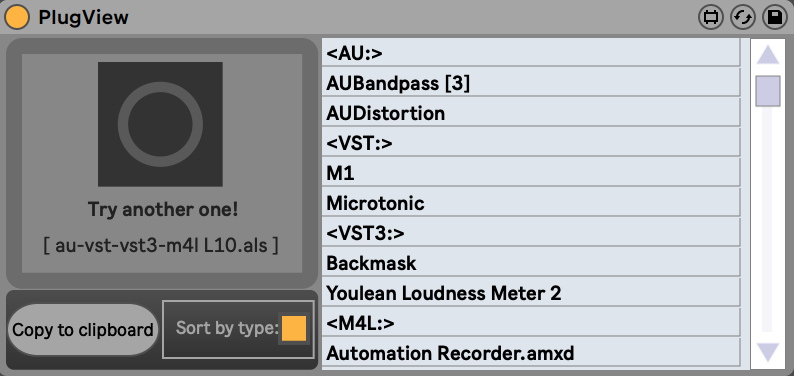Select AUDistortion entry in the list
This screenshot has width=794, height=376.
pos(531,112)
